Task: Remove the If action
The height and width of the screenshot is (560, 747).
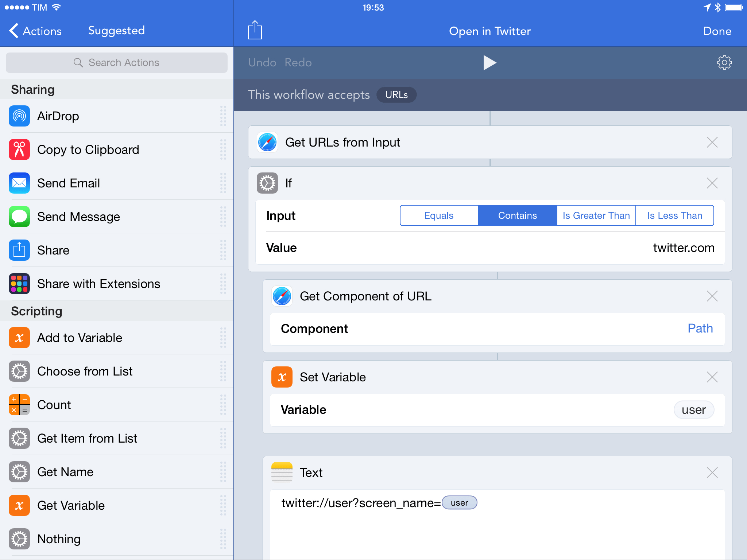Action: point(712,183)
